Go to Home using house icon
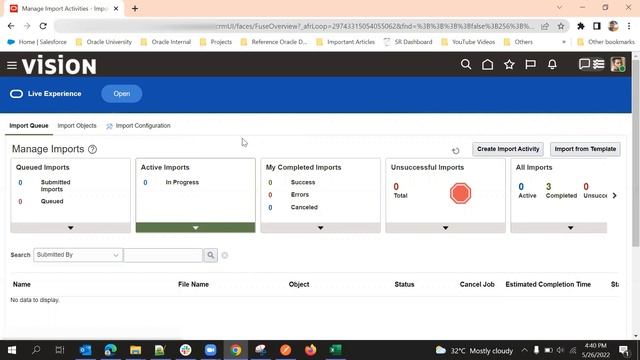Image resolution: width=640 pixels, height=360 pixels. pyautogui.click(x=487, y=64)
